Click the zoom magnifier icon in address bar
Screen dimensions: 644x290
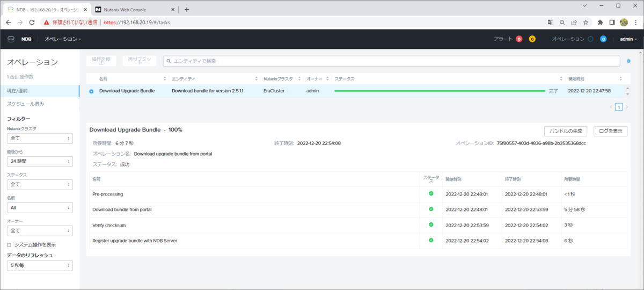point(562,23)
